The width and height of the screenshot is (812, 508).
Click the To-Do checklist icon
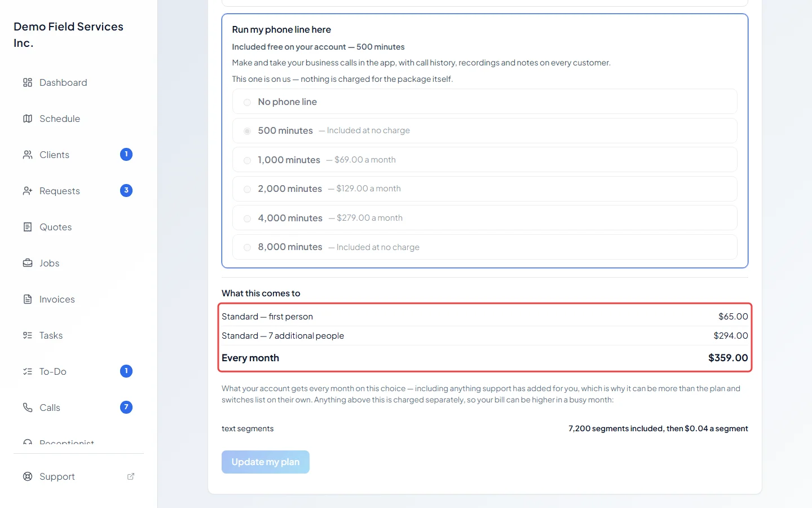(x=28, y=371)
